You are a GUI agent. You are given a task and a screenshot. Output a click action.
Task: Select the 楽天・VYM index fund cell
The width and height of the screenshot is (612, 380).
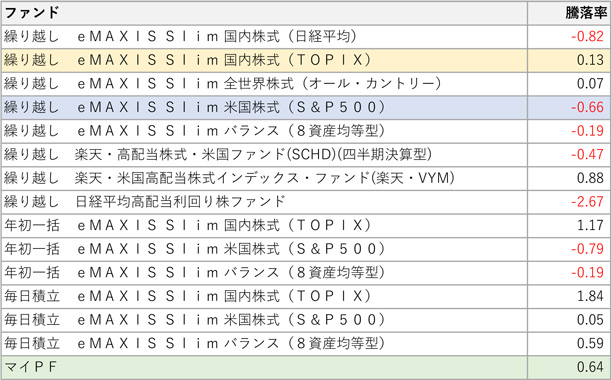click(264, 178)
